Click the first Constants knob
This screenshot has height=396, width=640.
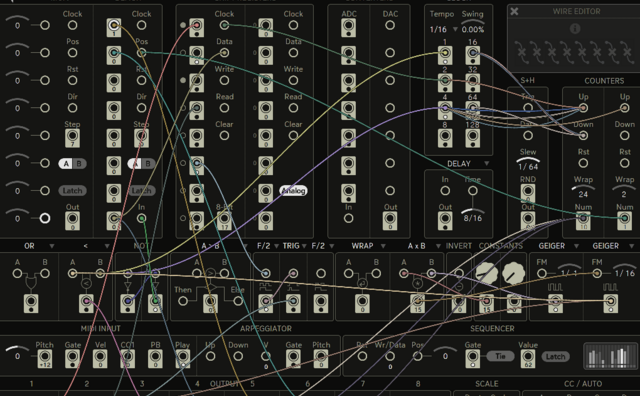(487, 274)
